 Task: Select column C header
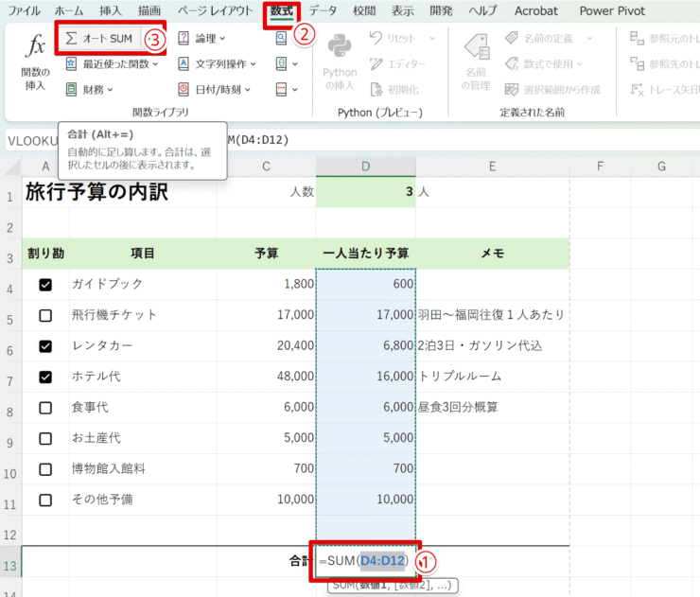click(x=266, y=167)
